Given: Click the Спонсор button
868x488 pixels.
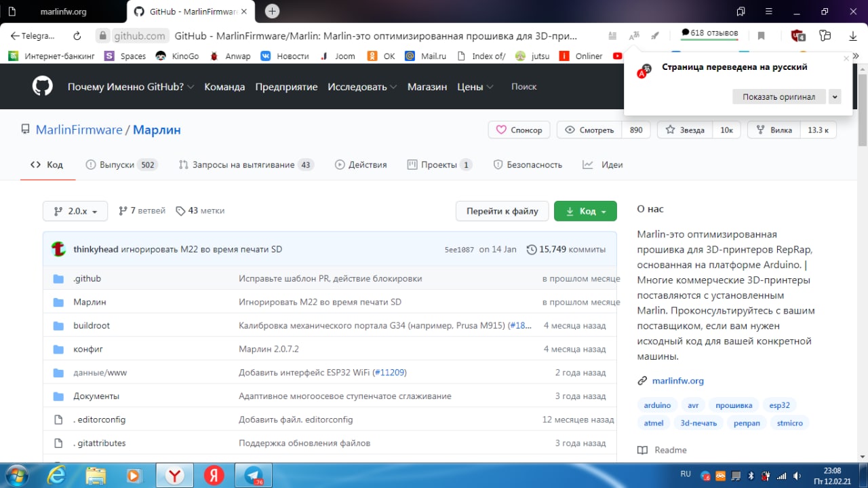Looking at the screenshot, I should [519, 130].
